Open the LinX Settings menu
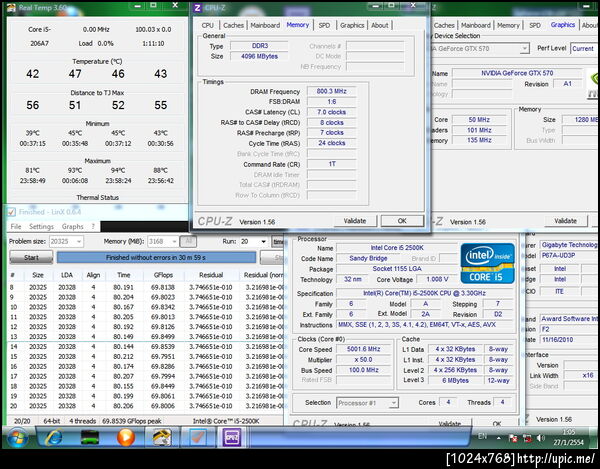The height and width of the screenshot is (469, 600). point(41,226)
